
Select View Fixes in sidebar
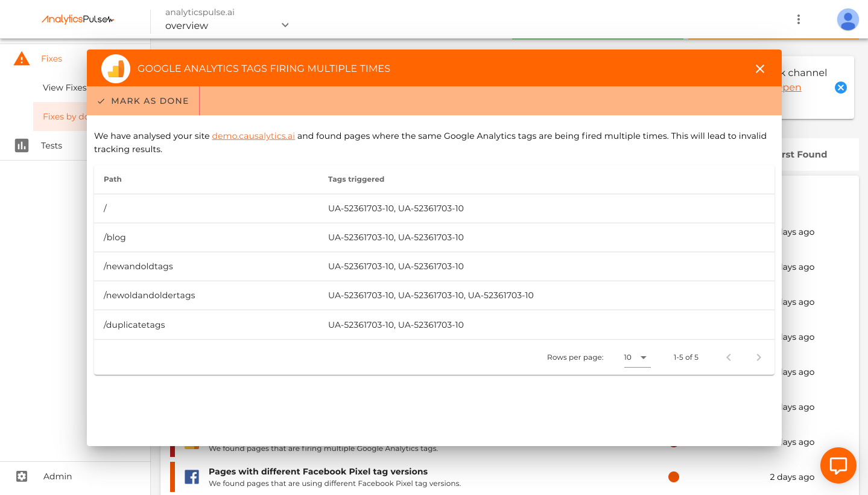[x=65, y=88]
